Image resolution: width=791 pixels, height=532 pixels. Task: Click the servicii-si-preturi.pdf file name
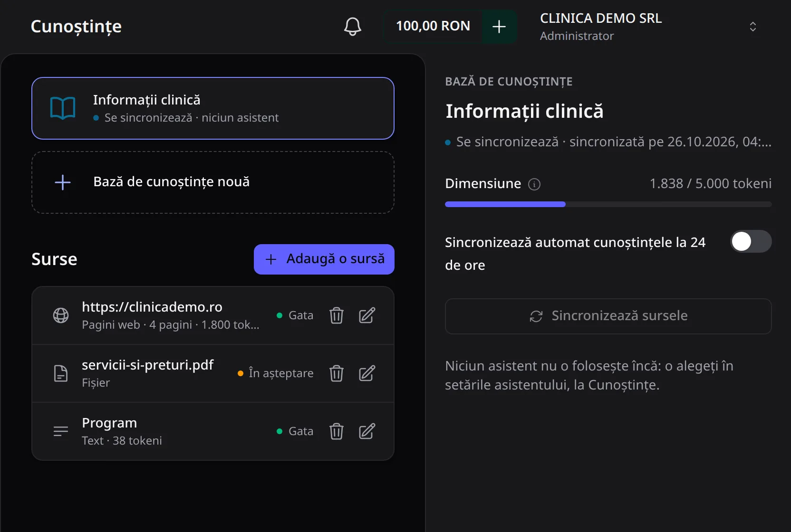tap(148, 365)
